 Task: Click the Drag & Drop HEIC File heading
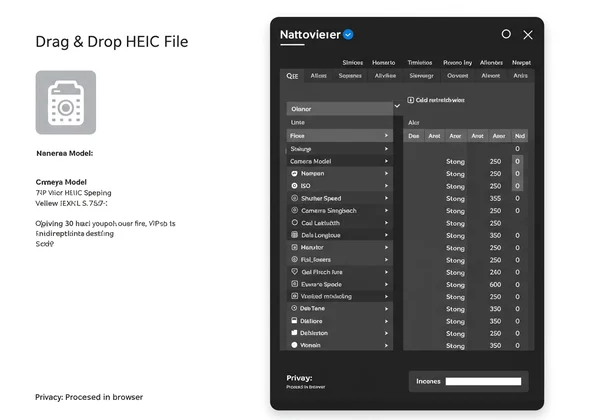point(112,42)
